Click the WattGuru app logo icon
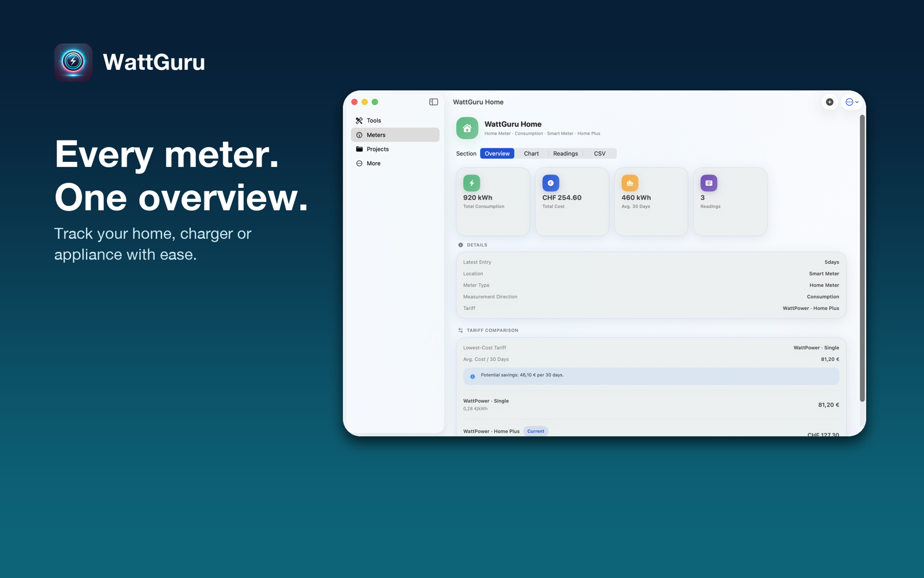 pyautogui.click(x=73, y=62)
